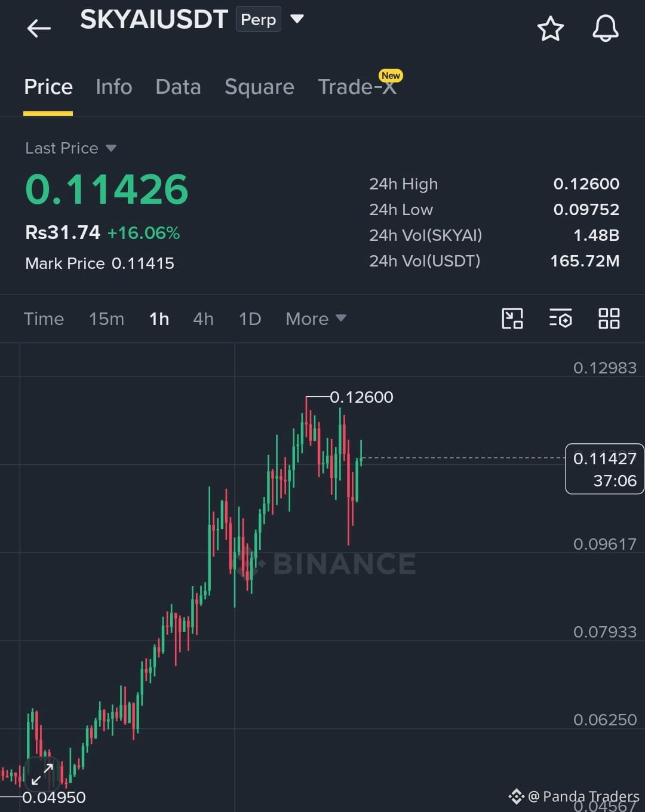Expand chart to fullscreen with diagonal arrows icon

click(42, 774)
